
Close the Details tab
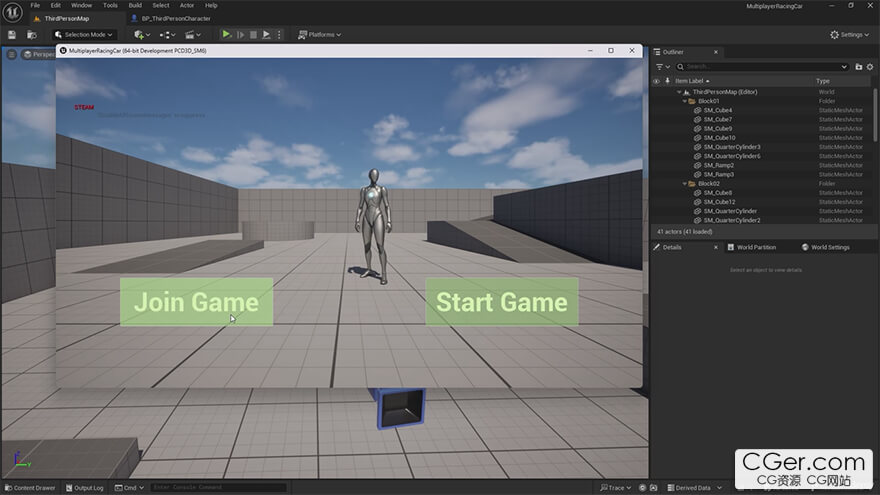pos(716,248)
